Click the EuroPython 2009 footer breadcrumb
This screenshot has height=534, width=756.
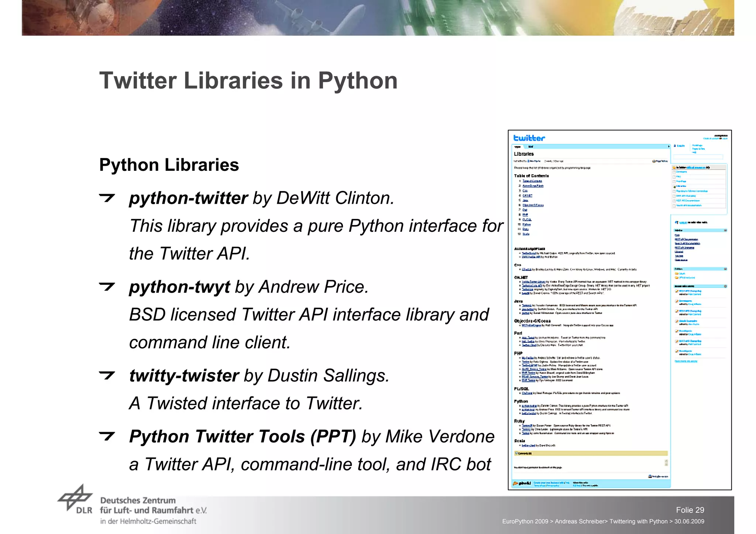pos(603,521)
